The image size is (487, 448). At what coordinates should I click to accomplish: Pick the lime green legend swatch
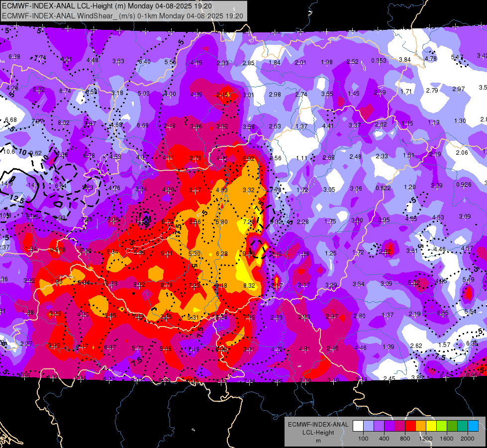pos(442,426)
